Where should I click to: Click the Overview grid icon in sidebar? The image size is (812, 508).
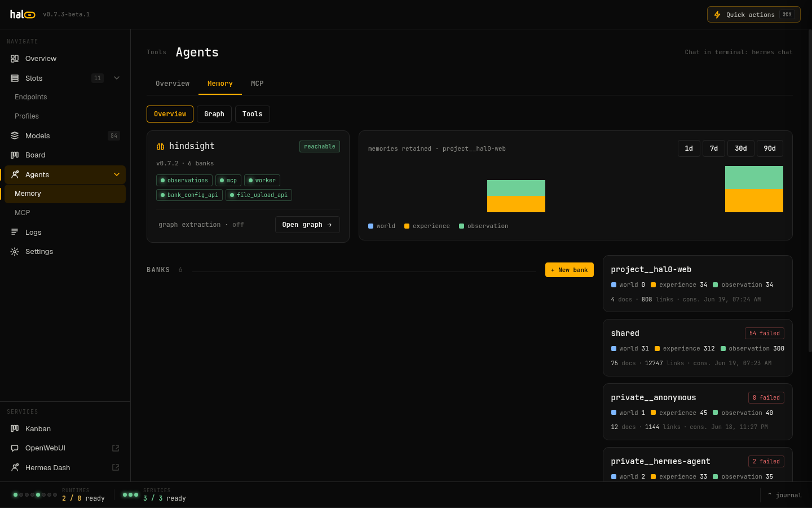click(x=15, y=59)
